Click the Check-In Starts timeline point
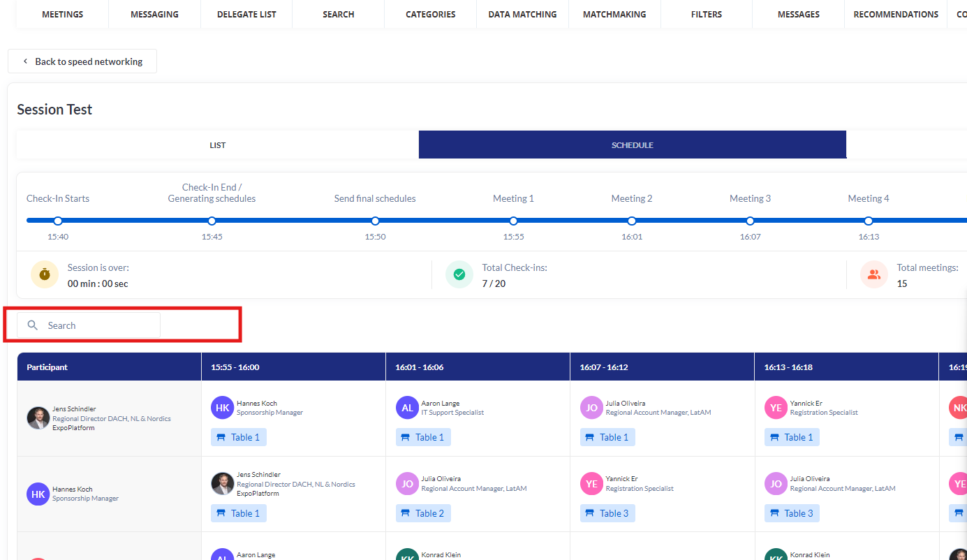This screenshot has height=560, width=967. pyautogui.click(x=58, y=221)
